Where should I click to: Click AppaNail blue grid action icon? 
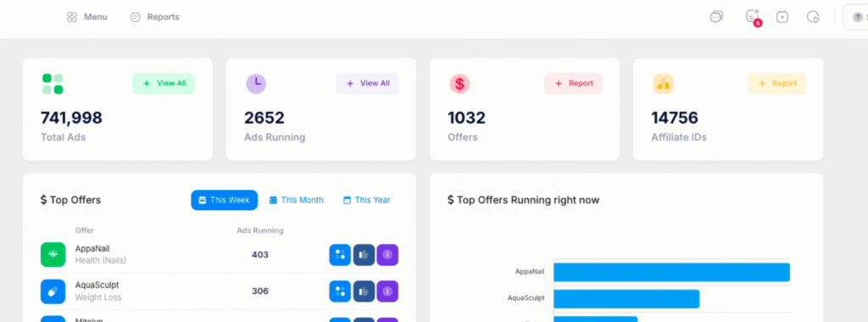tap(340, 255)
